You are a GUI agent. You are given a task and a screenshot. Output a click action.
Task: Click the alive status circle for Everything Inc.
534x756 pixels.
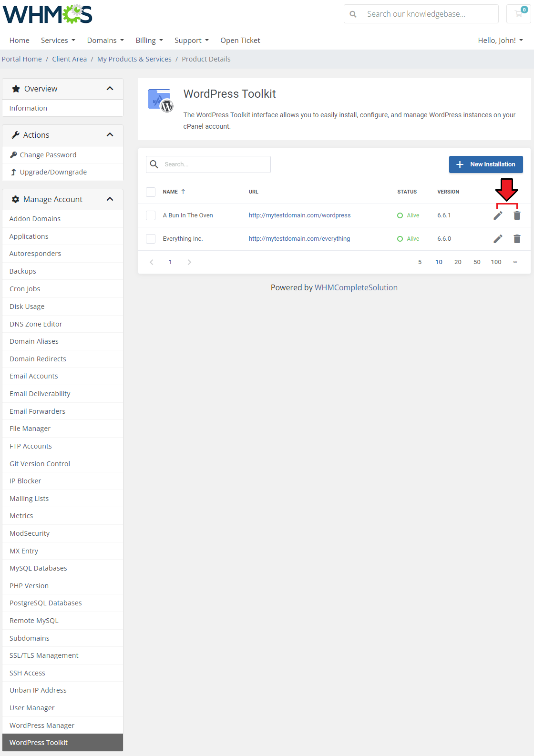(400, 239)
